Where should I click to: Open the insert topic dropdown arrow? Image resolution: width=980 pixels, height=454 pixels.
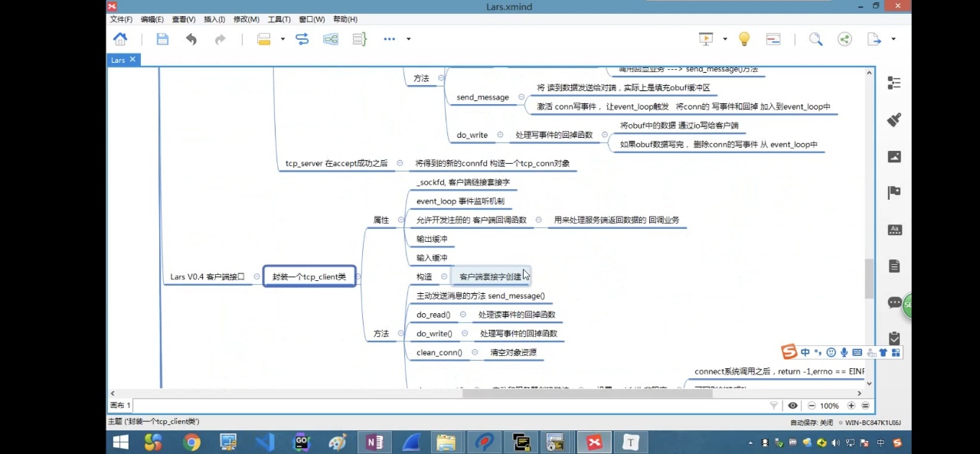(x=283, y=39)
